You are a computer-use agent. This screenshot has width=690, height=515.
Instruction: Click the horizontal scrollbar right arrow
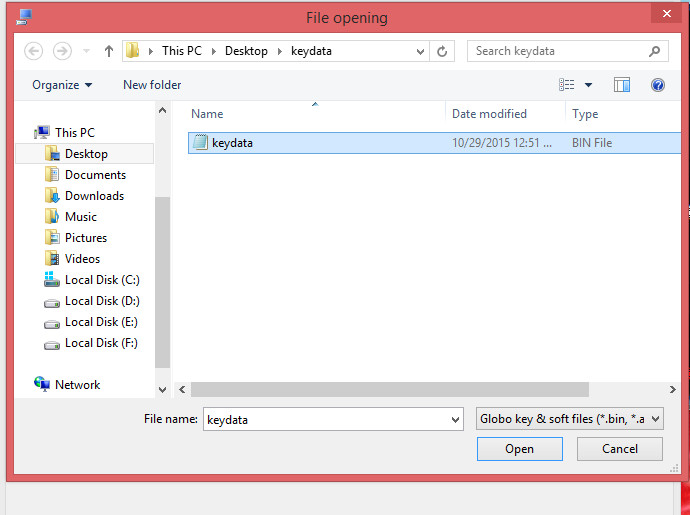[672, 389]
